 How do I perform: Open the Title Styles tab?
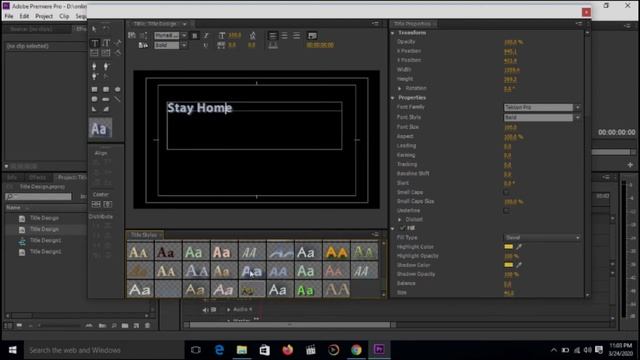(144, 235)
